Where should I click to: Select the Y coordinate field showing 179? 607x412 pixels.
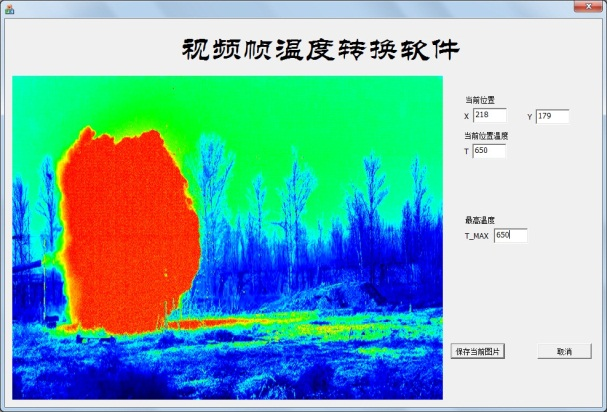pyautogui.click(x=552, y=116)
